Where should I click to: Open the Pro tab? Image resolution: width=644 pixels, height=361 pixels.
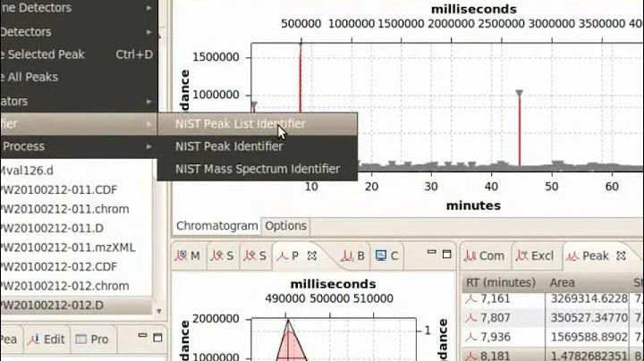pos(92,340)
